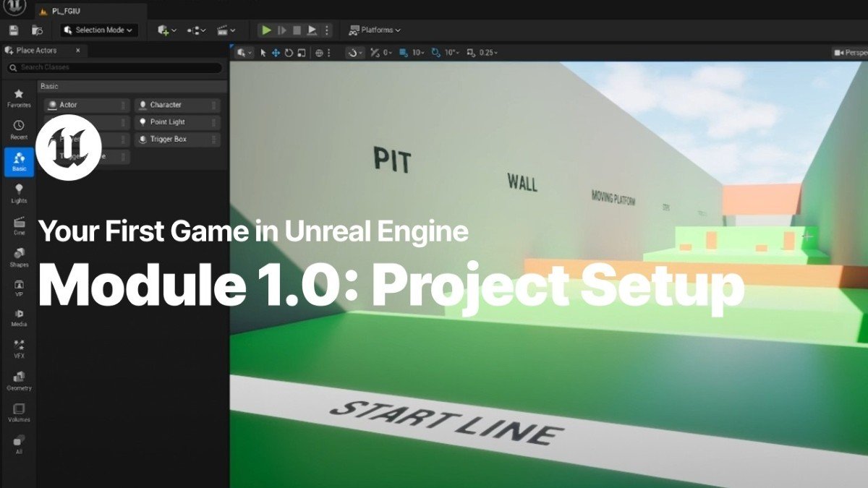
Task: Click the Advance Frame button
Action: pyautogui.click(x=282, y=30)
